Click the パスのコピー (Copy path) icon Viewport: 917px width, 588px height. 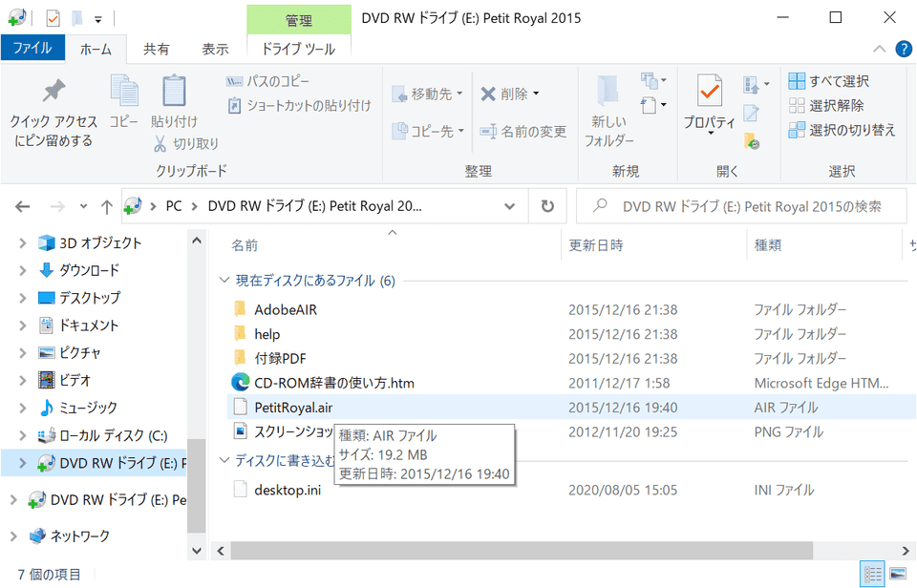point(235,81)
